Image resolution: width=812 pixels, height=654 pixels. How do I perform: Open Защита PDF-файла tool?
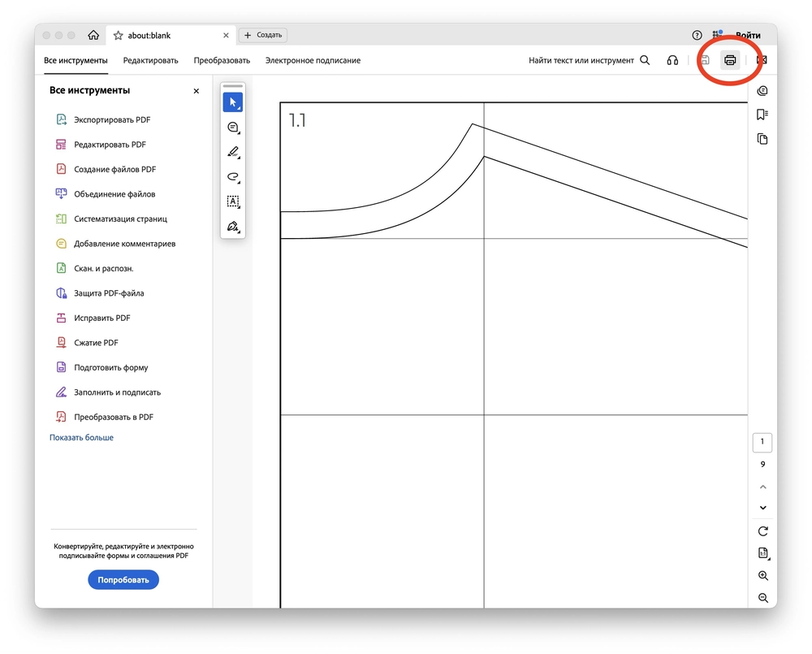coord(99,293)
